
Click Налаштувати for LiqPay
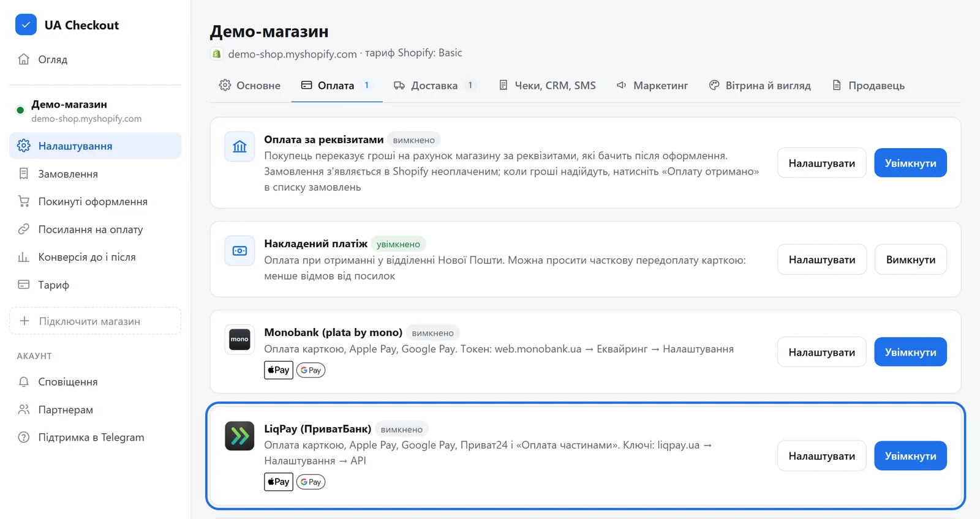click(x=821, y=456)
